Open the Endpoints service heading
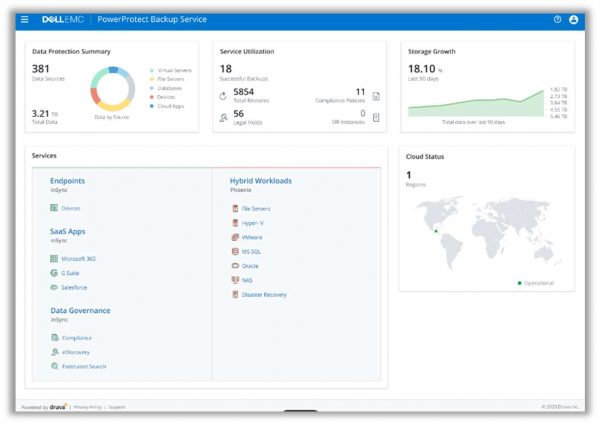 67,181
